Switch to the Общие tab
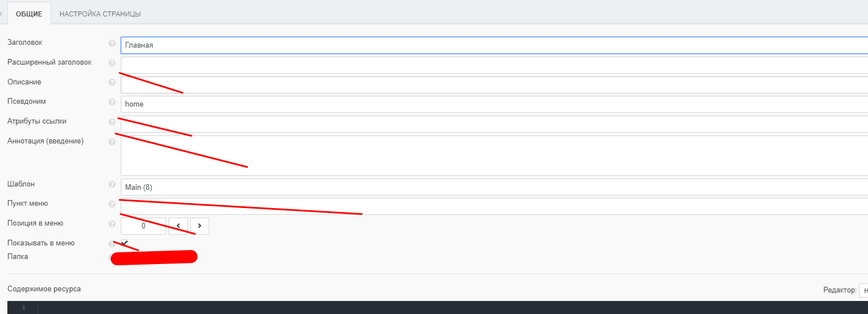This screenshot has height=314, width=868. pos(29,14)
